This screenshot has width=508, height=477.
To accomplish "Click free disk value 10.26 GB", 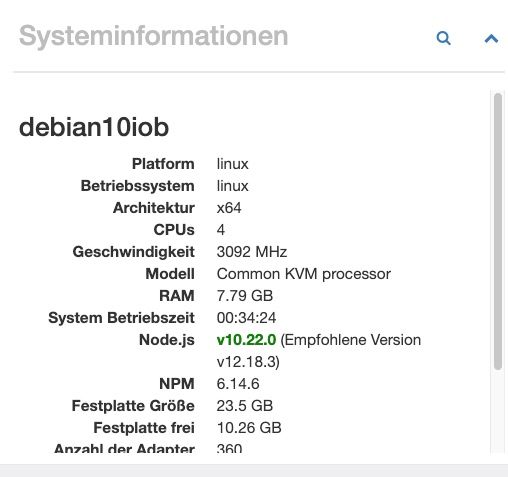I will click(x=249, y=428).
